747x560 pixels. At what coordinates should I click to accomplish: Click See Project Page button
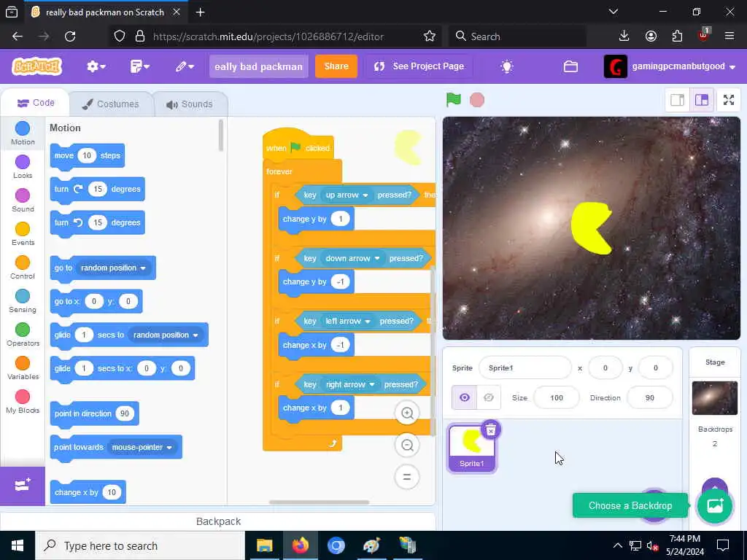419,66
